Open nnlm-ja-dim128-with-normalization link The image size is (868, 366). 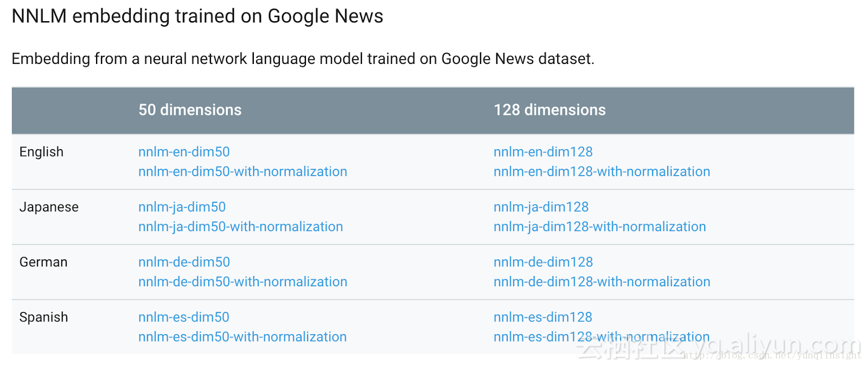599,227
